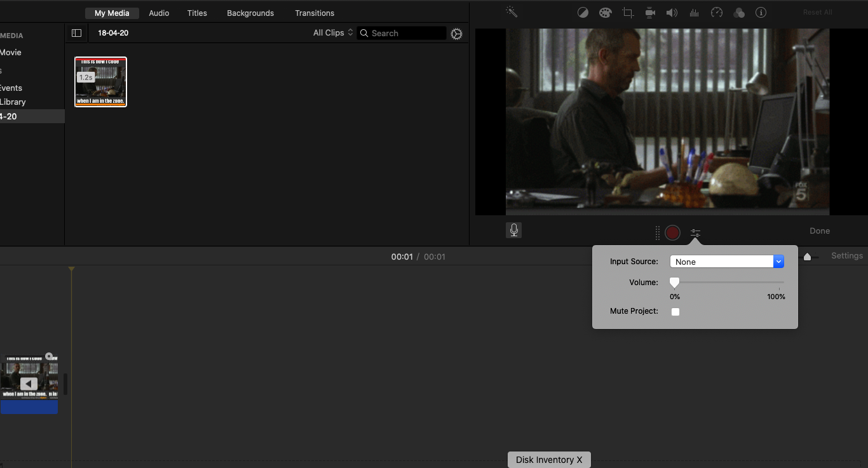Click the small badge atop timeline clip
868x468 pixels.
pos(49,356)
